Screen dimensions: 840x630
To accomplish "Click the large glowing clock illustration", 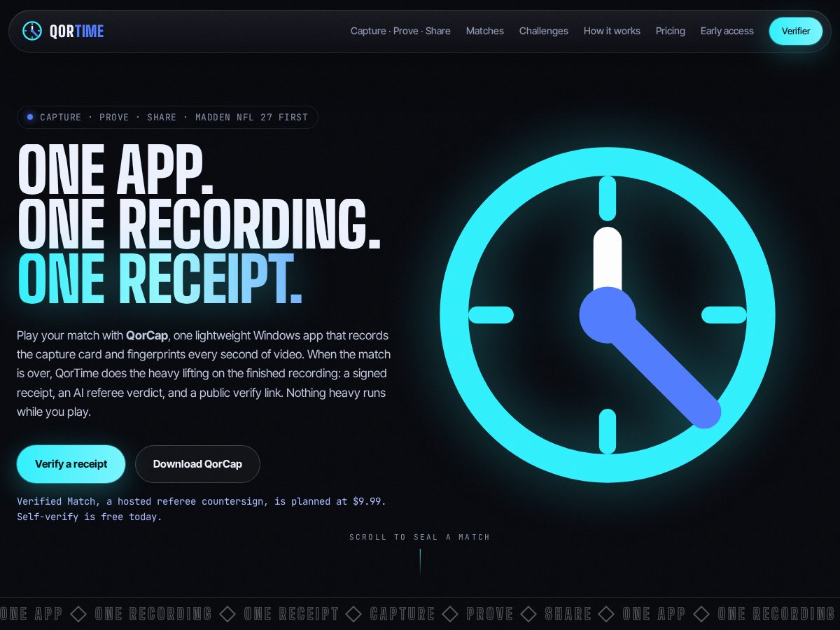I will [608, 315].
